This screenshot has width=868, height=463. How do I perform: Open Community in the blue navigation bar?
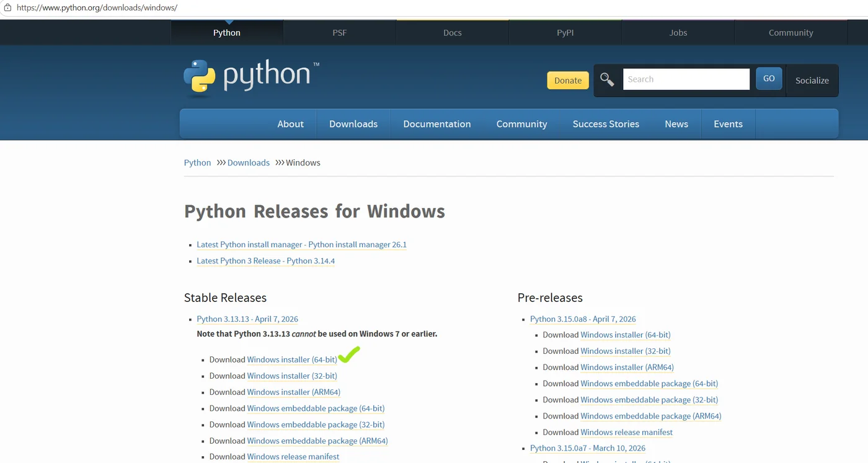point(522,124)
